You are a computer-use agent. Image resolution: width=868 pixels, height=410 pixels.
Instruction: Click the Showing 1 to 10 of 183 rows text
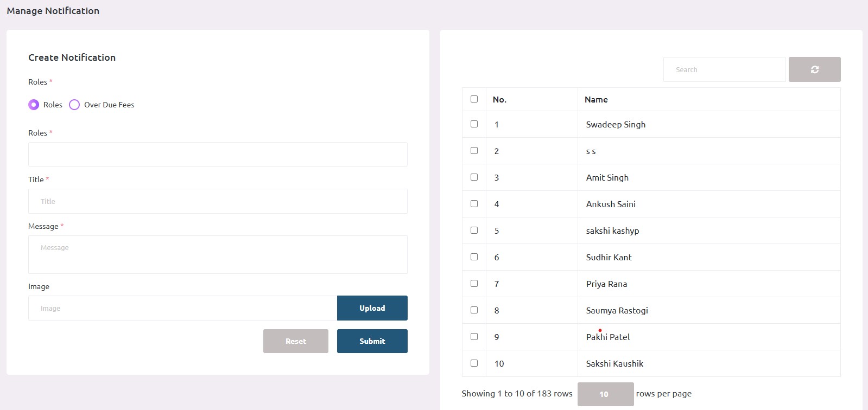(517, 394)
